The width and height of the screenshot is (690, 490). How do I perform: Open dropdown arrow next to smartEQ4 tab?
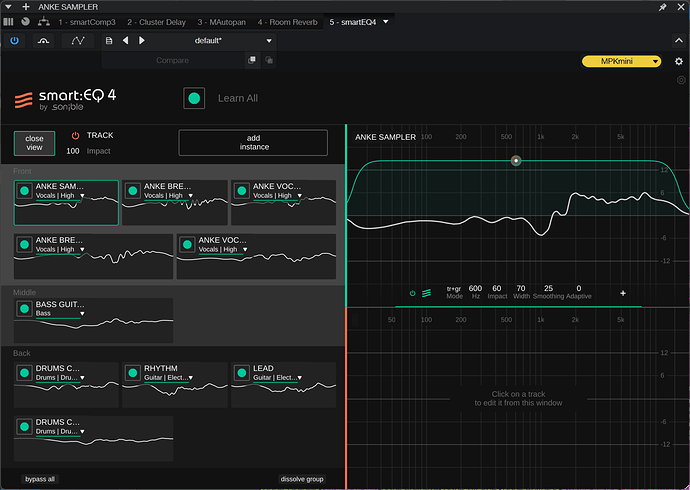[386, 22]
